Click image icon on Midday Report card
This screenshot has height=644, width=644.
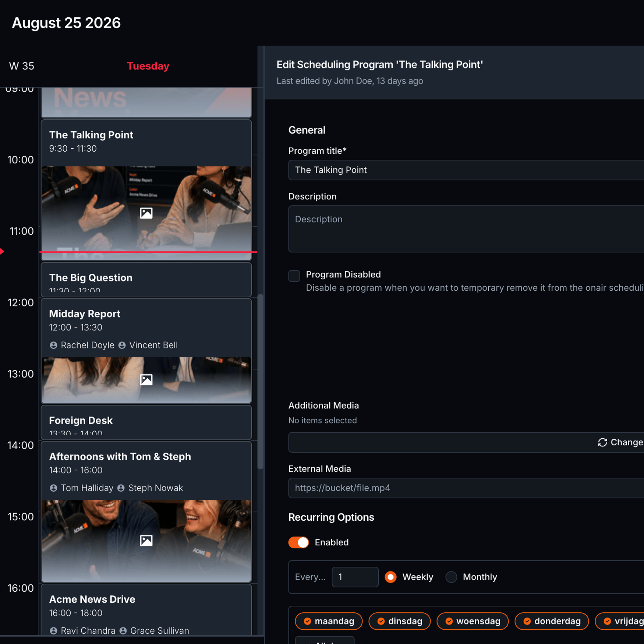[x=146, y=380]
